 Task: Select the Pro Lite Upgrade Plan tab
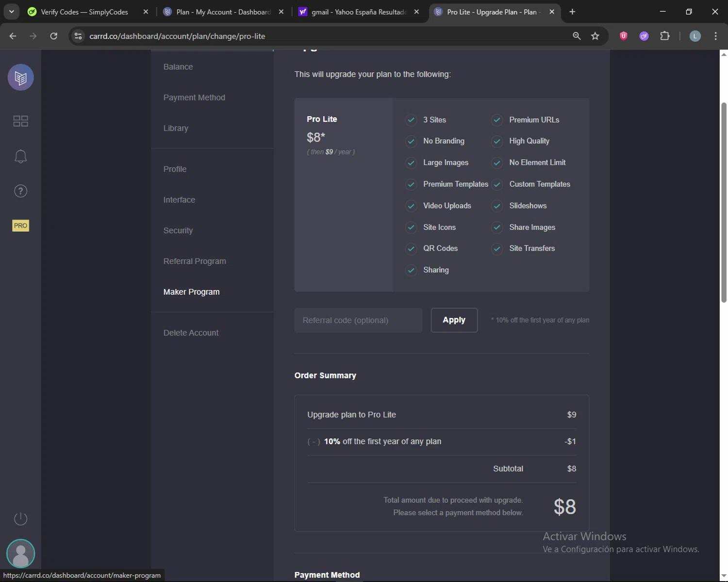(494, 12)
